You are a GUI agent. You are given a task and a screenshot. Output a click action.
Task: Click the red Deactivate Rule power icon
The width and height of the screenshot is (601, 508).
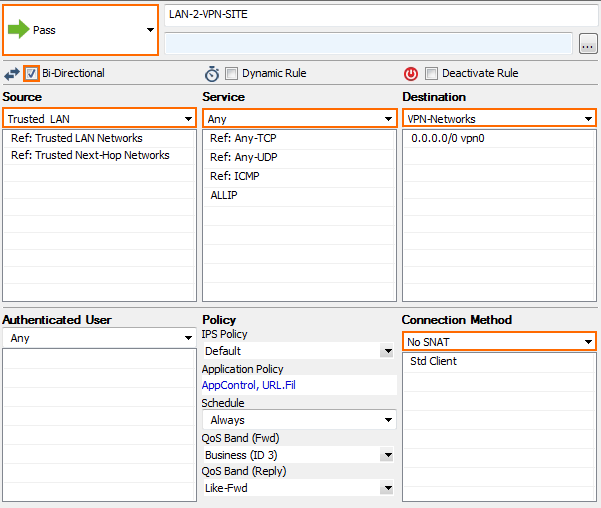tap(411, 74)
